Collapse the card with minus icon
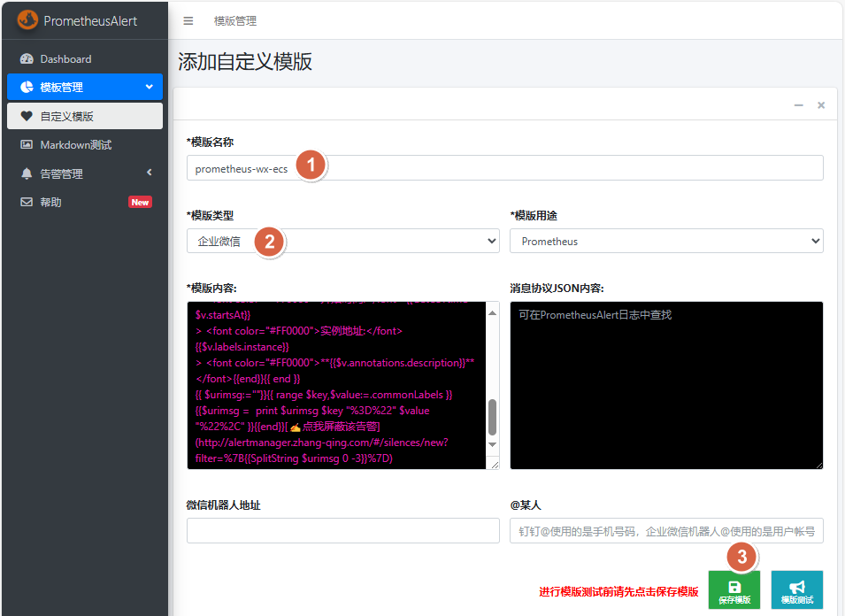Screen dimensions: 845x616 [x=799, y=105]
